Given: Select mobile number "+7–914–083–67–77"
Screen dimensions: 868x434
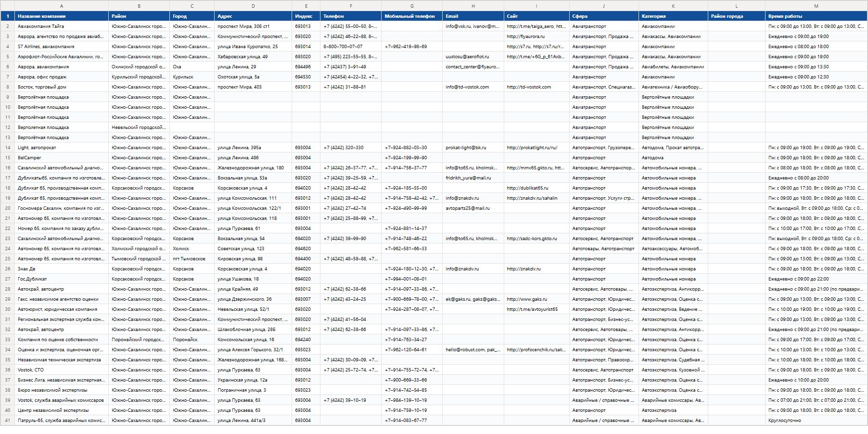Looking at the screenshot, I should [412, 421].
